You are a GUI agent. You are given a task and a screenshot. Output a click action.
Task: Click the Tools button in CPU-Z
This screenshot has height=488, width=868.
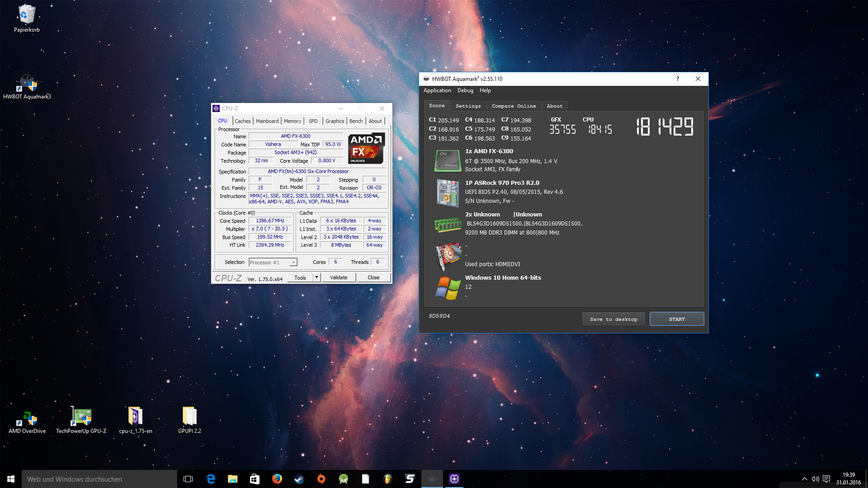coord(300,277)
